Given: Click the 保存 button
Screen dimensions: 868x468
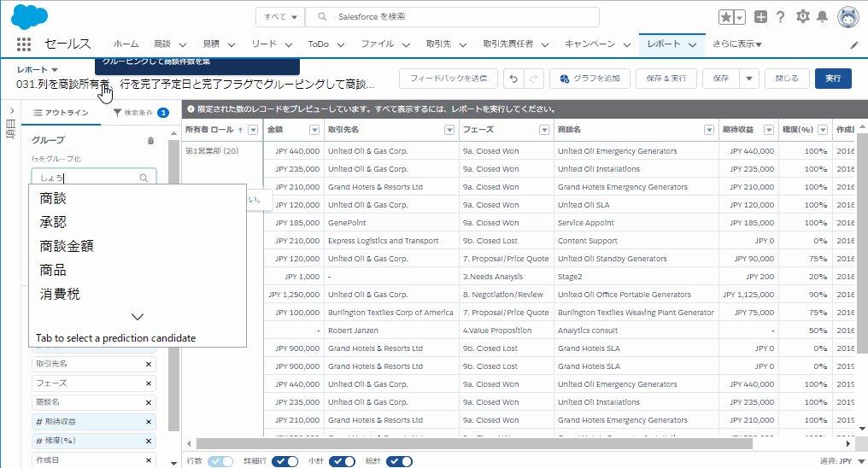Looking at the screenshot, I should tap(721, 79).
